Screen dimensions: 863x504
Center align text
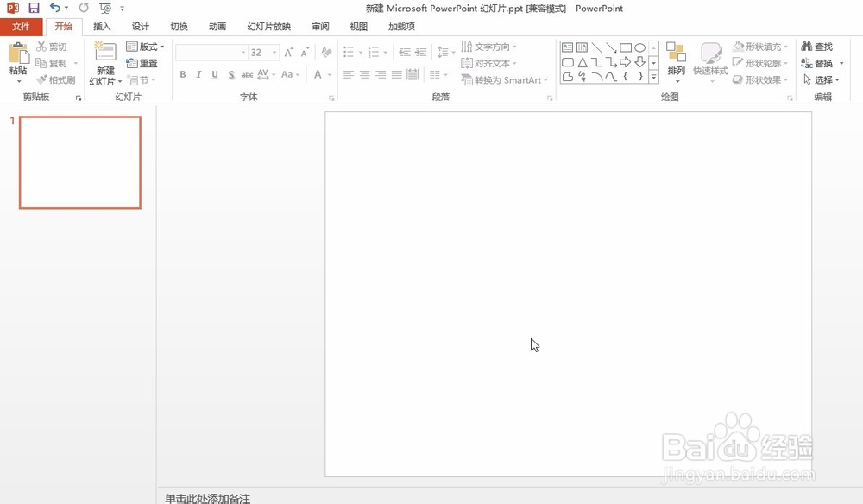tap(364, 74)
